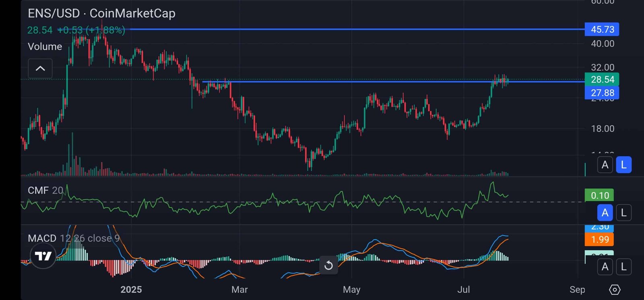Screen dimensions: 644x300
Task: Click the blue 45.73 price label on the axis
Action: (602, 29)
